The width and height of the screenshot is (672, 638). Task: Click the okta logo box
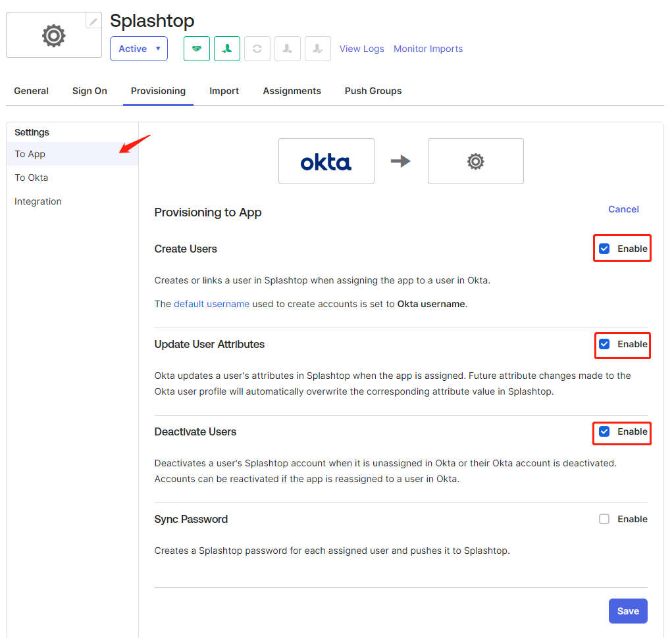326,161
